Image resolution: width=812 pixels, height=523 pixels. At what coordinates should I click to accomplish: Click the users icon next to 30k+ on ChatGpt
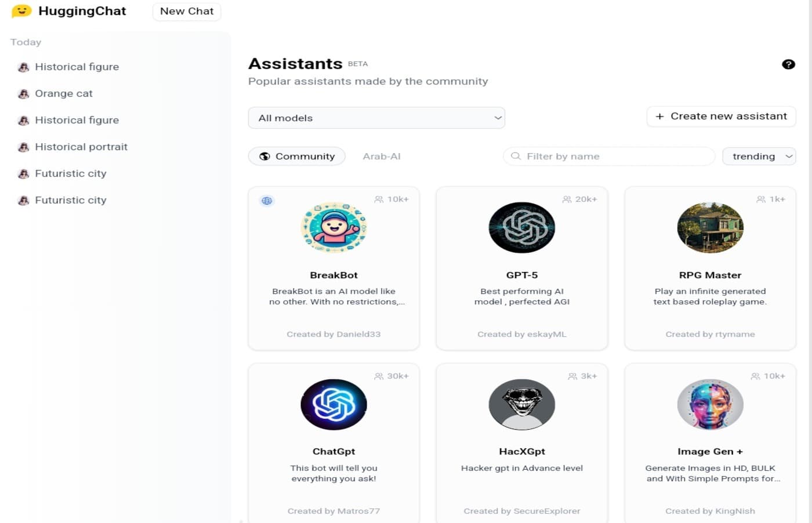tap(379, 376)
